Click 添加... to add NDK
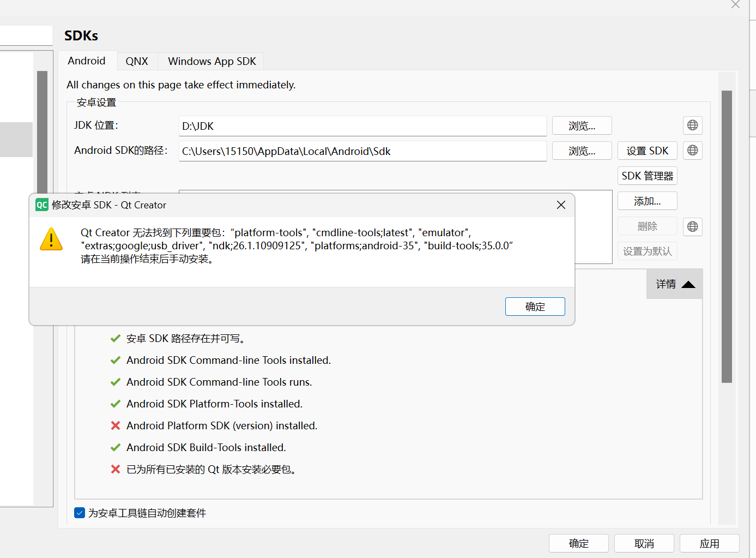The image size is (756, 558). pyautogui.click(x=647, y=201)
